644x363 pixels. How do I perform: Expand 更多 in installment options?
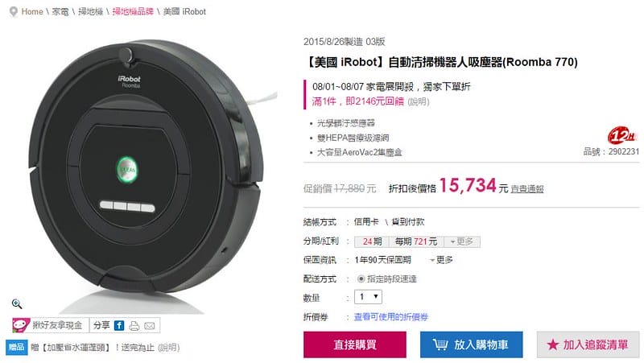(461, 241)
